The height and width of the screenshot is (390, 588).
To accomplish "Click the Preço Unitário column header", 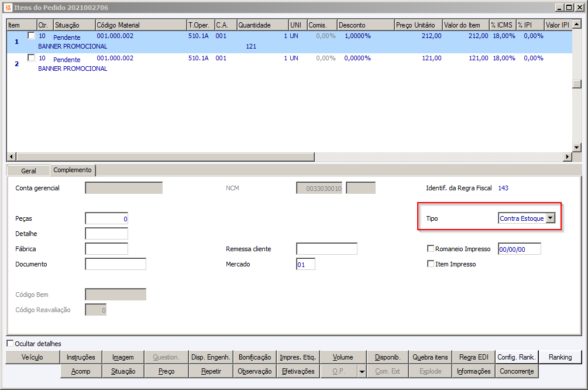I will click(418, 25).
